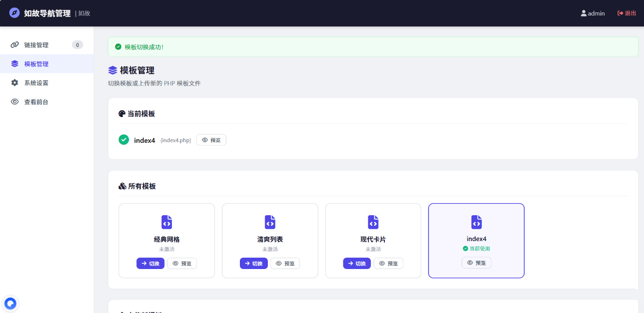
Task: Click the layers icon beside 模板管理 page title
Action: 112,70
